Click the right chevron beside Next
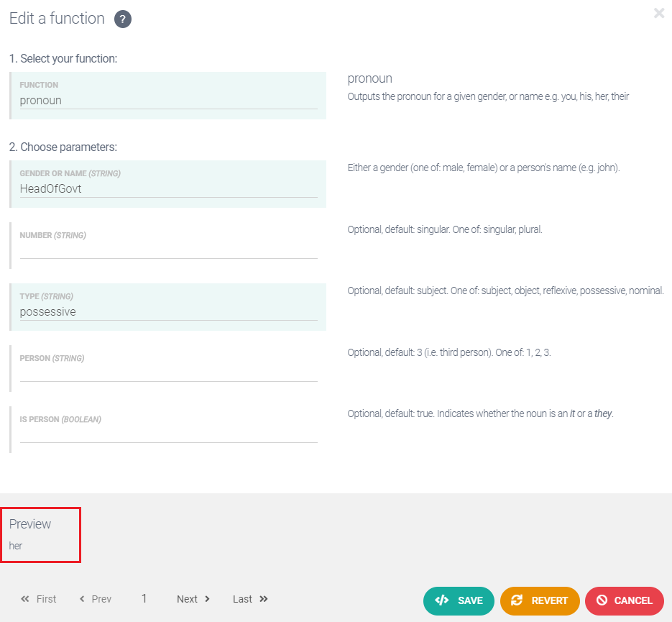Screen dimensions: 672x622 click(x=207, y=599)
